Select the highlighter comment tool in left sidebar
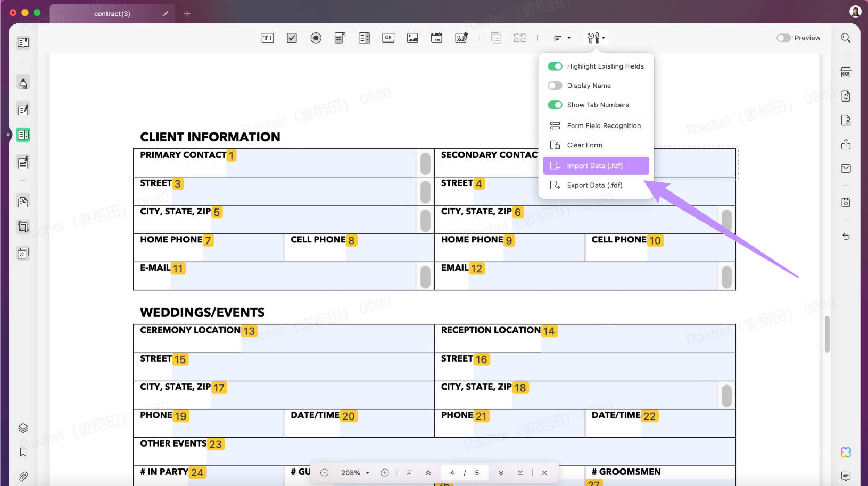The image size is (868, 486). (x=23, y=82)
